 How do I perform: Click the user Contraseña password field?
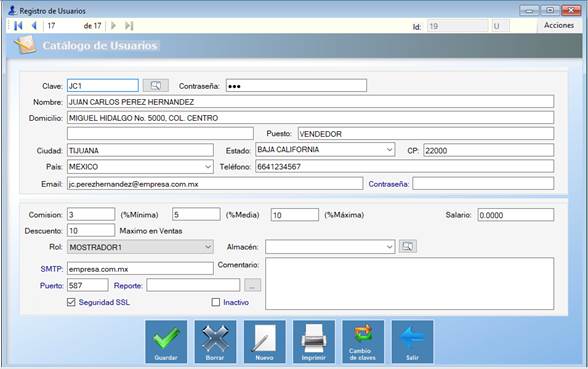click(296, 86)
